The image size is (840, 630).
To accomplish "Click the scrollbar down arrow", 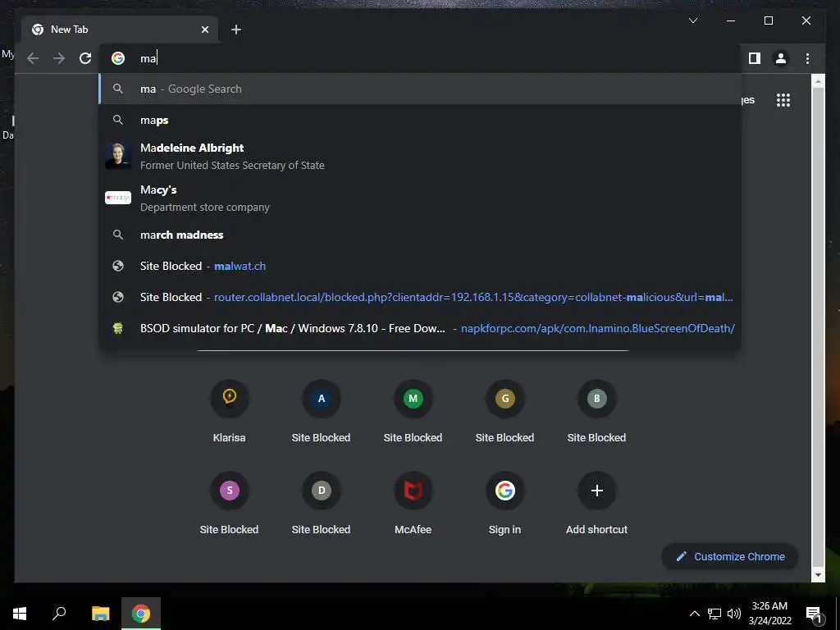I will pos(818,575).
